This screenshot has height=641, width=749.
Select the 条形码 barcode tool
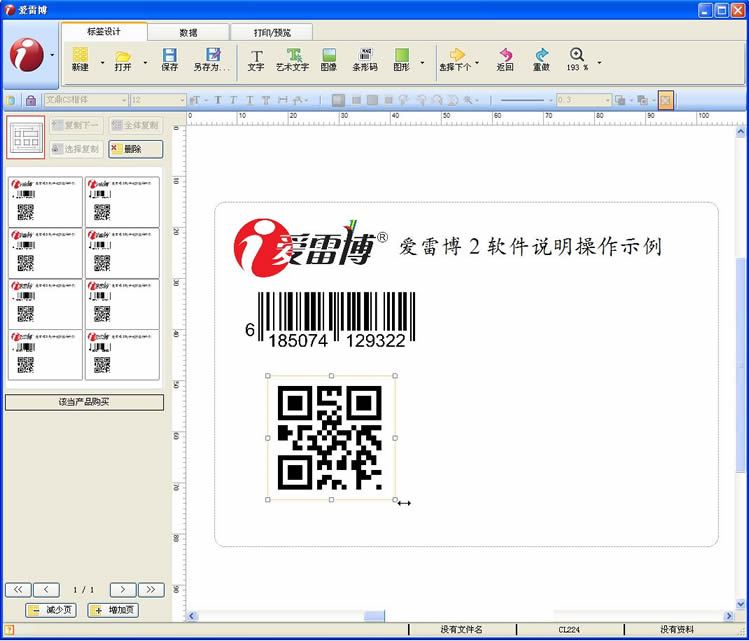coord(365,60)
